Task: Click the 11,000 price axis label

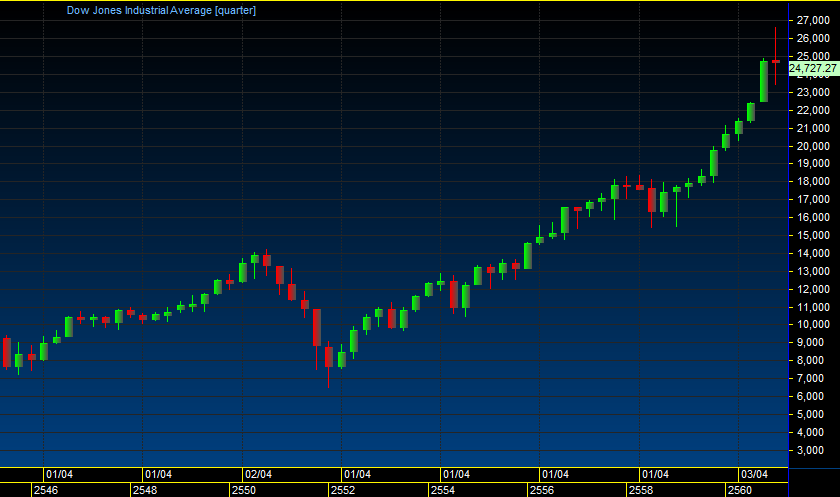Action: point(813,307)
